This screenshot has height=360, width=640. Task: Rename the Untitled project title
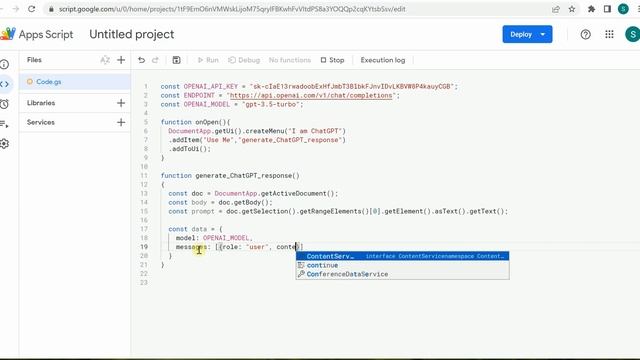tap(132, 34)
